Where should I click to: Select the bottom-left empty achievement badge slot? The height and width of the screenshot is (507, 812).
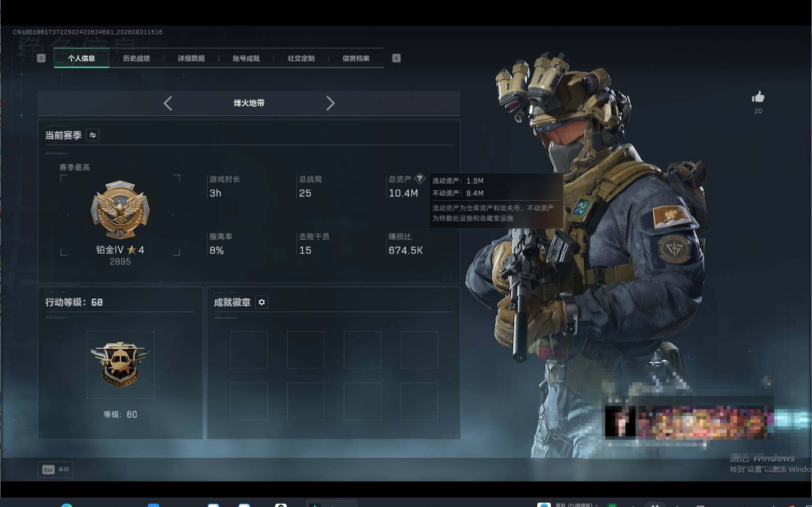click(249, 401)
